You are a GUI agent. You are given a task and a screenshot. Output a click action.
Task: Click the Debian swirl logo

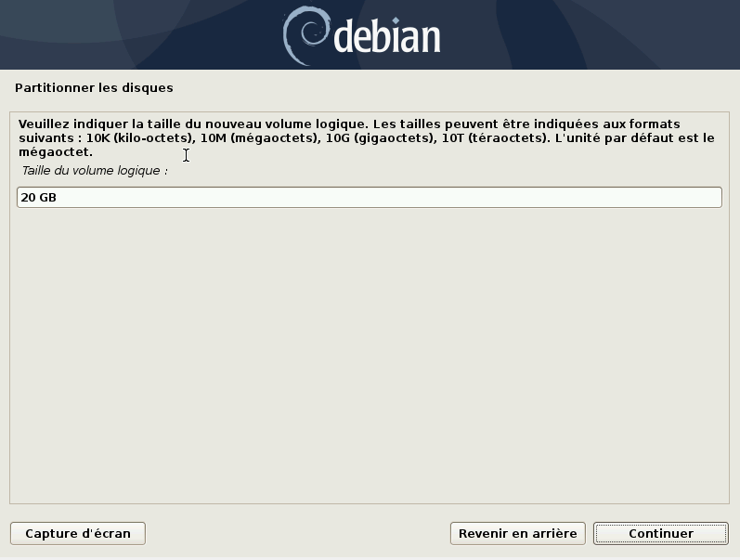[x=305, y=35]
